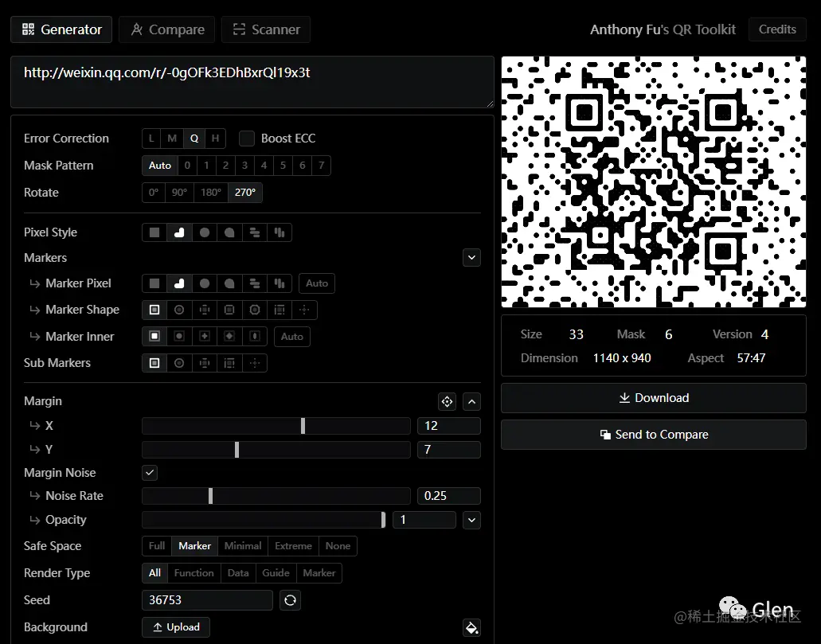Click Marker Pixel Auto button
The height and width of the screenshot is (644, 821).
coord(317,283)
